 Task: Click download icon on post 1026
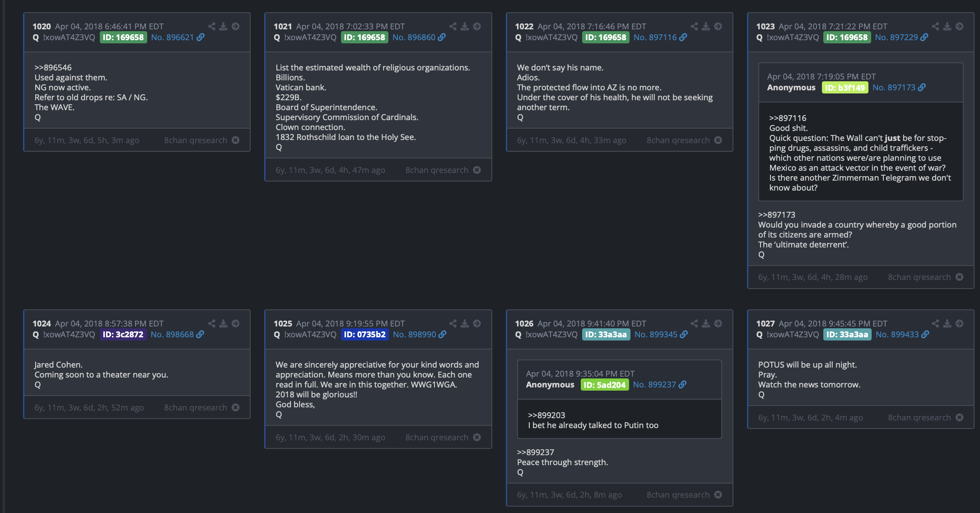coord(706,324)
